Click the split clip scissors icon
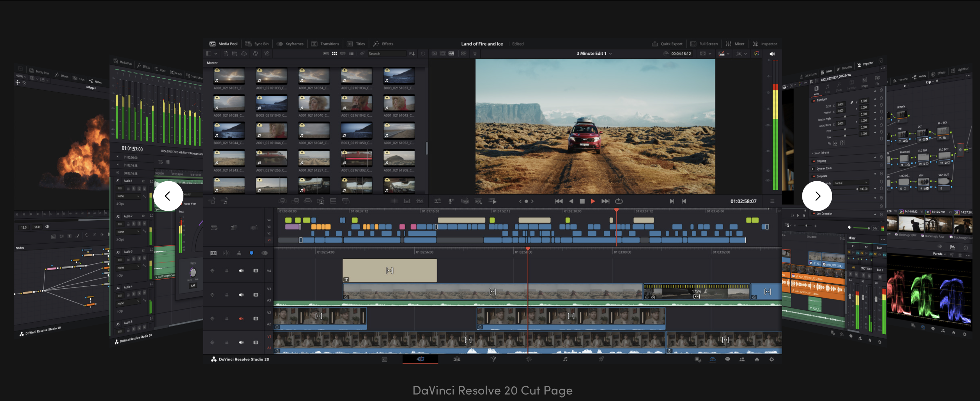This screenshot has width=980, height=401. pyautogui.click(x=239, y=253)
